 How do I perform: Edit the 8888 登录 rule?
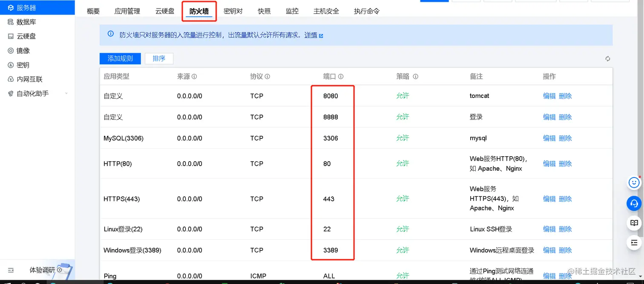tap(549, 117)
